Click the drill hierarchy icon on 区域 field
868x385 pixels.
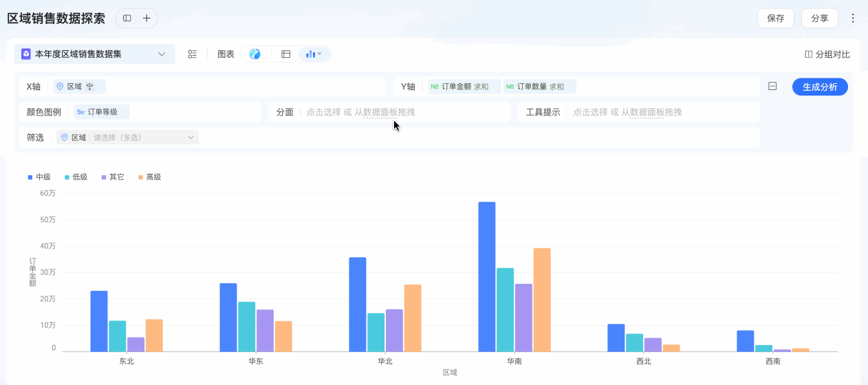(x=89, y=87)
